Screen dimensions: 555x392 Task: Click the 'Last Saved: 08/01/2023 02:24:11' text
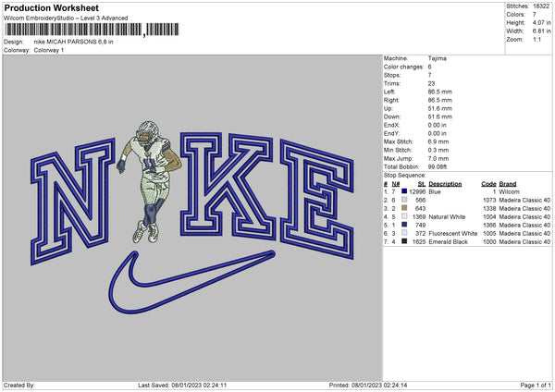click(182, 386)
